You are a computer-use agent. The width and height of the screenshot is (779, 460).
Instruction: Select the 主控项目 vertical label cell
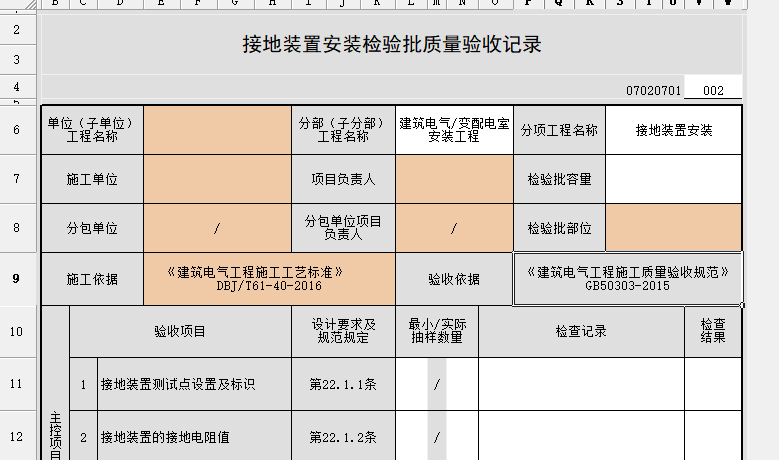pos(55,384)
